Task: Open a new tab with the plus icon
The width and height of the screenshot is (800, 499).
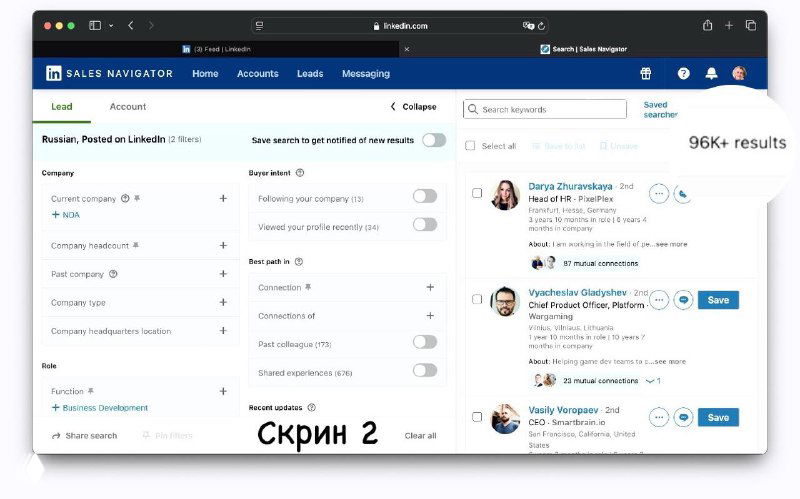Action: [729, 25]
